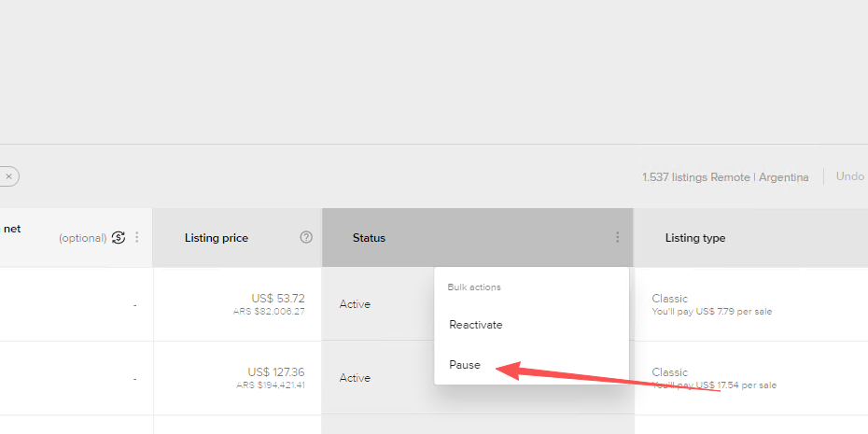Click the Active status in first row

tap(355, 304)
